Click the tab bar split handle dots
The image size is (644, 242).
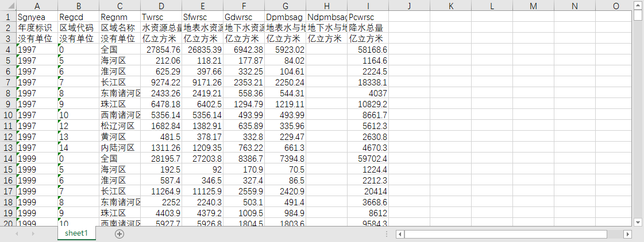pyautogui.click(x=387, y=234)
